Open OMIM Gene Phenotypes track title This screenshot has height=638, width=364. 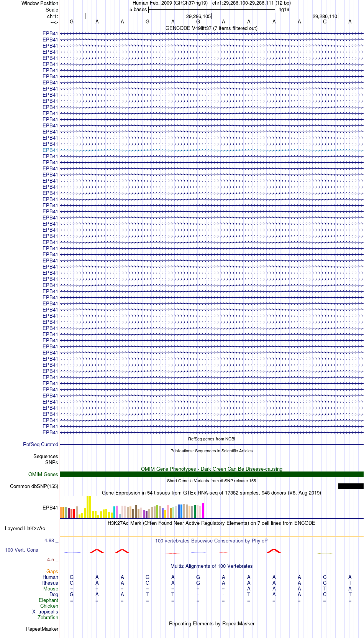point(212,469)
